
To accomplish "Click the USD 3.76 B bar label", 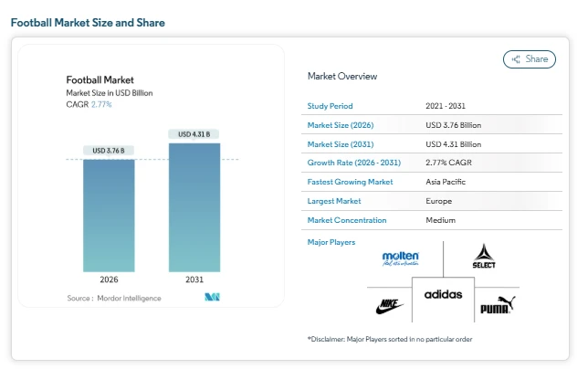I will (109, 151).
